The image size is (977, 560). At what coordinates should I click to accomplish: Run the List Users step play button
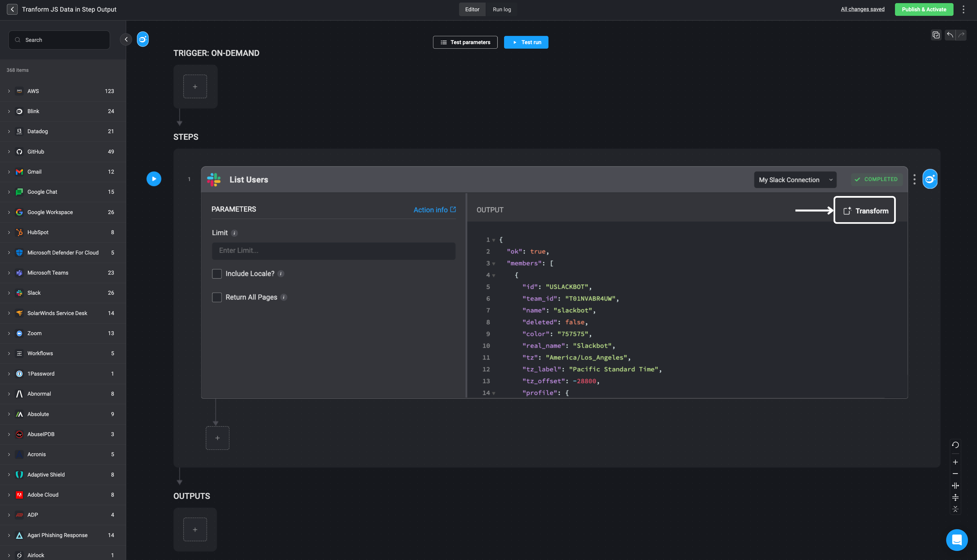(154, 179)
